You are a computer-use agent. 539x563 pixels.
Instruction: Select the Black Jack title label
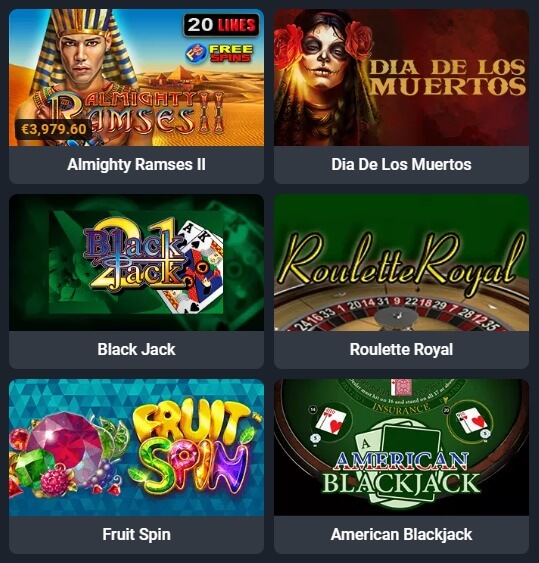coord(136,349)
